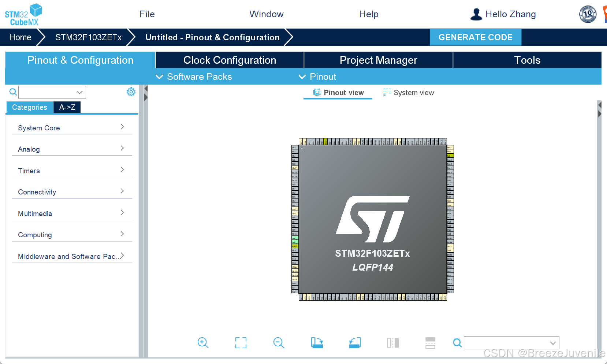607x364 pixels.
Task: Open the pin search dropdown at the bottom
Action: [553, 343]
